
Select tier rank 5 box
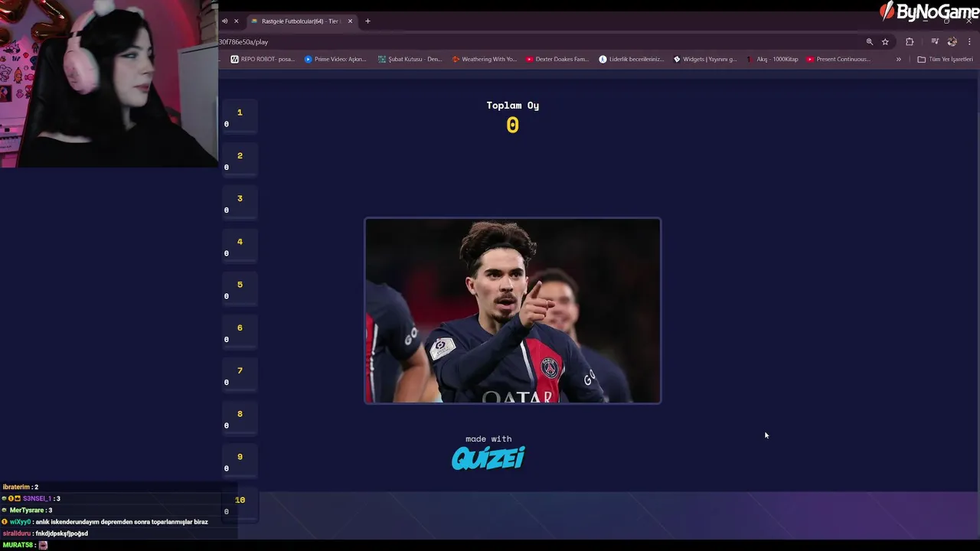pos(240,289)
